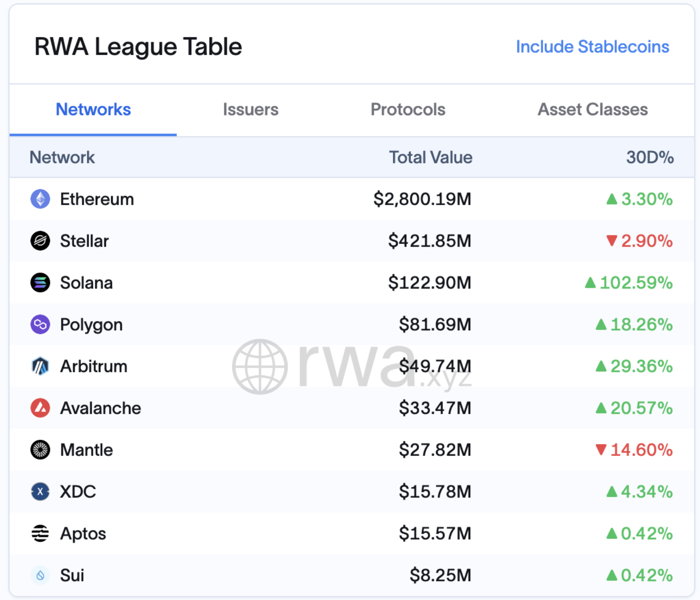Image resolution: width=700 pixels, height=600 pixels.
Task: Click the Arbitrum network logo icon
Action: pos(40,366)
